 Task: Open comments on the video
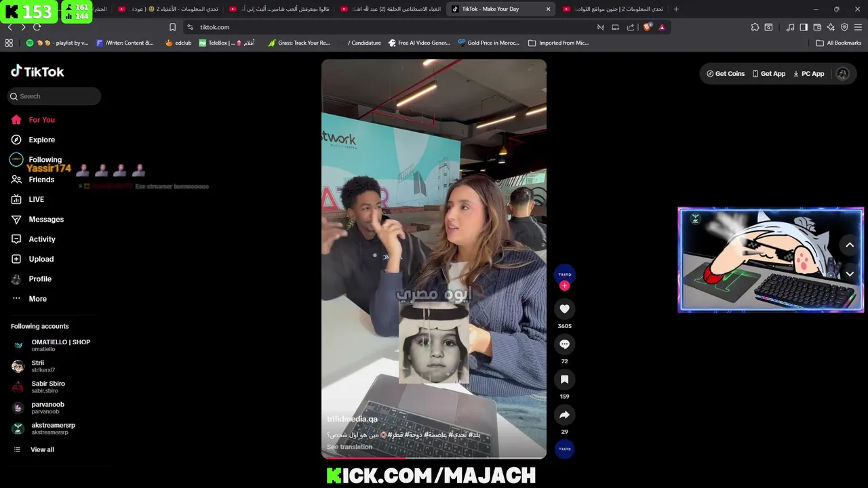pos(564,344)
